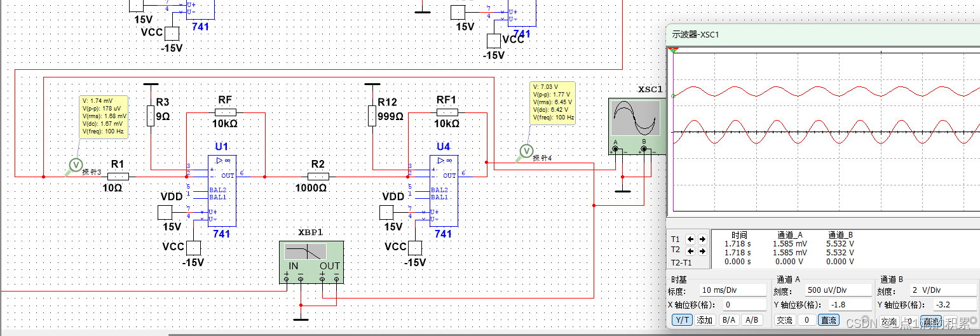Select the XSC1 oscilloscope instrument icon
Viewport: 980px width, 336px height.
click(636, 126)
